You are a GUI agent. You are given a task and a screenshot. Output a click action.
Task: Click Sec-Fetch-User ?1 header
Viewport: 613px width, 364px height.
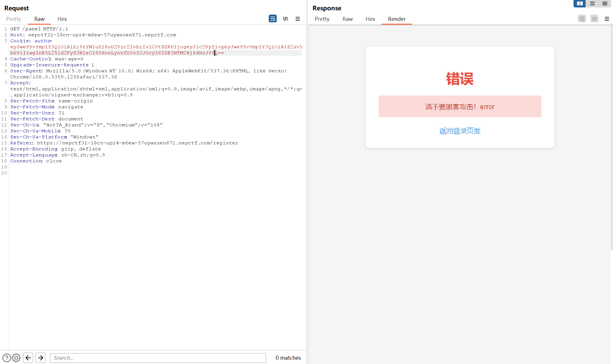(37, 113)
